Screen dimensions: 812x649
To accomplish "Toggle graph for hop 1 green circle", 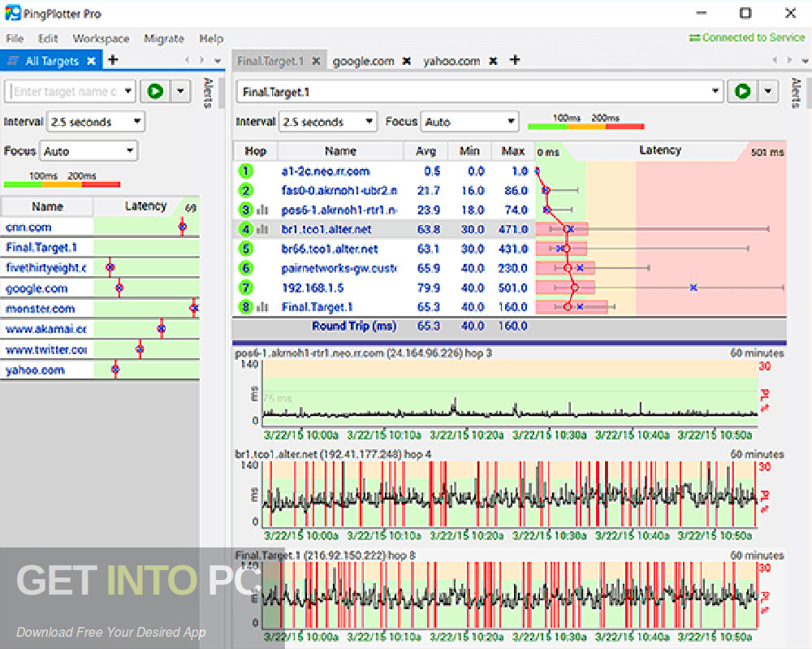I will (x=246, y=171).
